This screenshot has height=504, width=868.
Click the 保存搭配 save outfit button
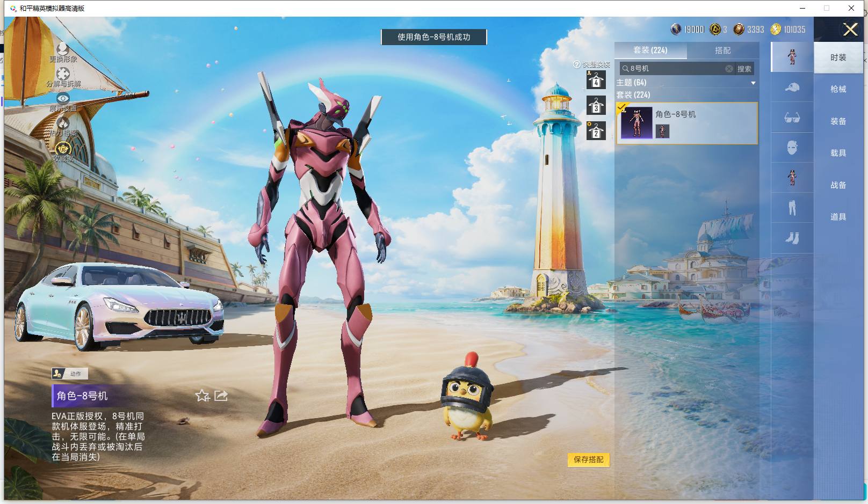pyautogui.click(x=589, y=459)
